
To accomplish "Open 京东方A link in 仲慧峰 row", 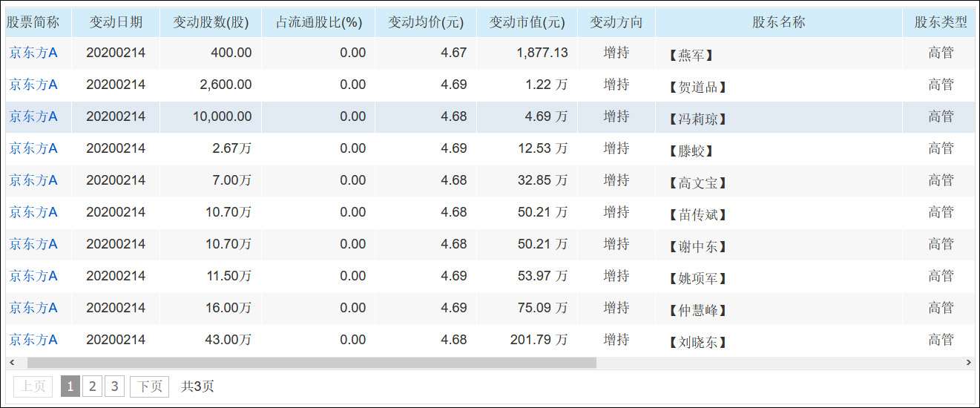I will pos(33,308).
